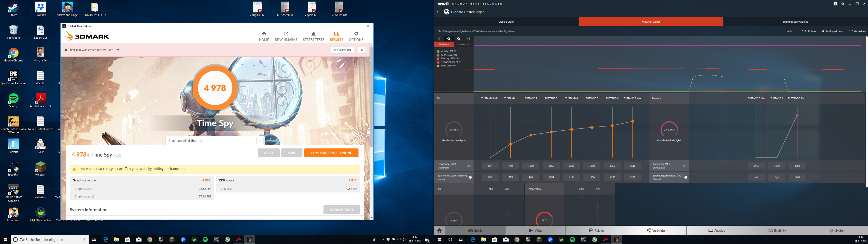Open the volume control in system tray

click(404, 240)
